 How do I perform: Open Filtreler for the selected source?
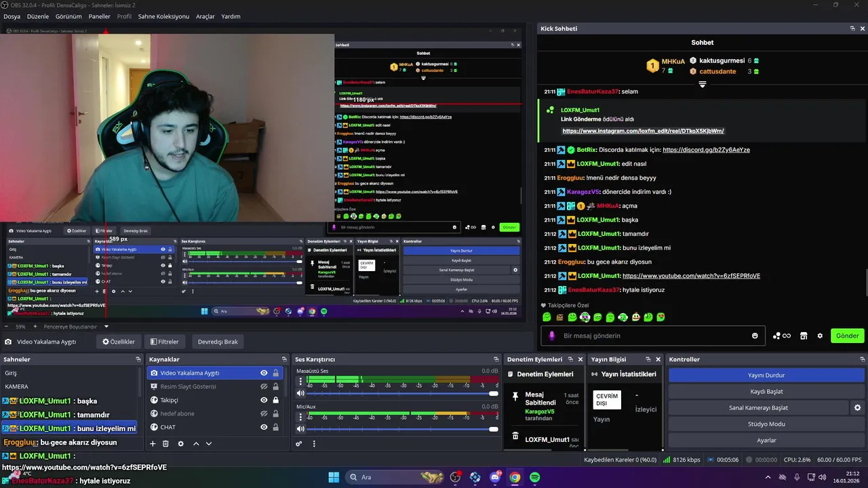point(165,342)
